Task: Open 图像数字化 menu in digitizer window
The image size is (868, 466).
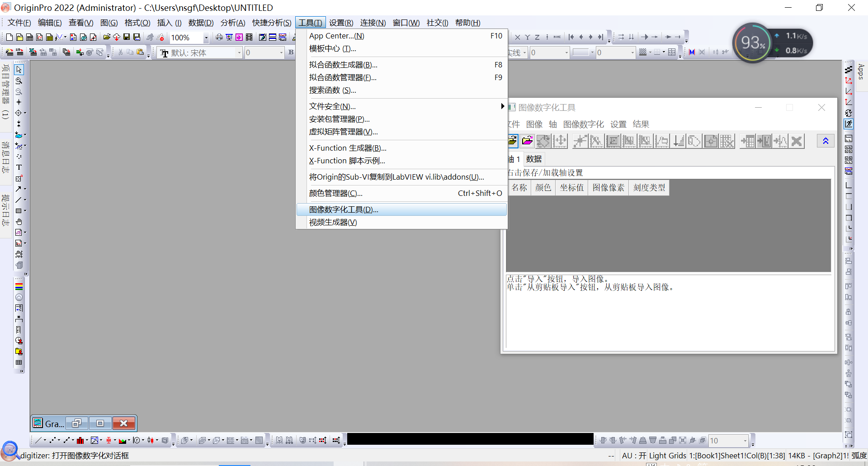Action: point(583,124)
